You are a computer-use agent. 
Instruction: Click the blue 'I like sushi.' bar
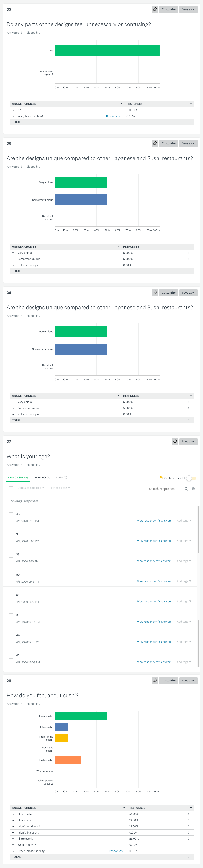click(x=61, y=727)
